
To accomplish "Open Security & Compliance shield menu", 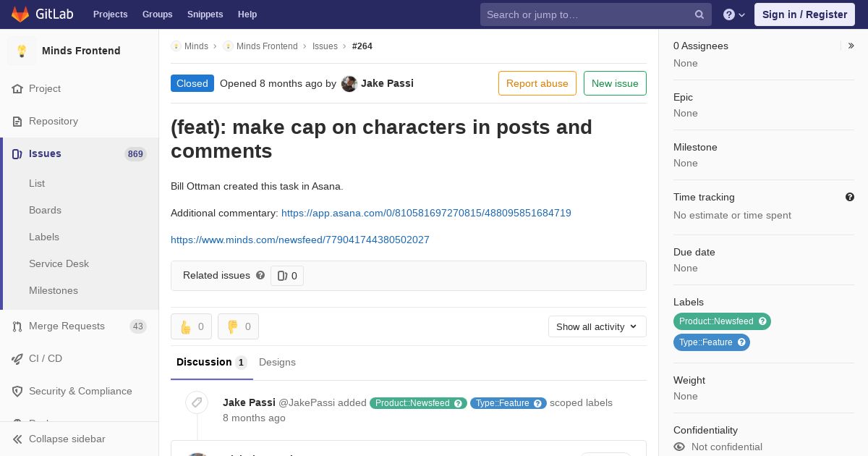I will (x=80, y=391).
